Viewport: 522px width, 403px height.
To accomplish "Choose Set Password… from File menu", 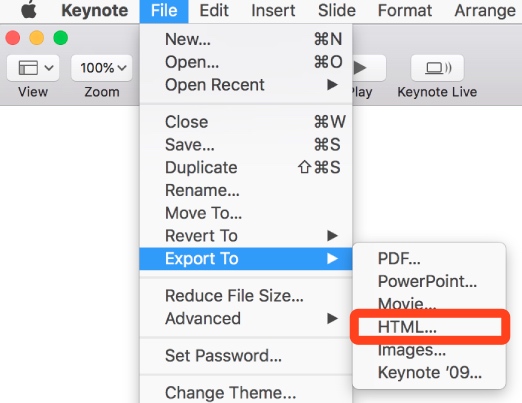I will 246,356.
